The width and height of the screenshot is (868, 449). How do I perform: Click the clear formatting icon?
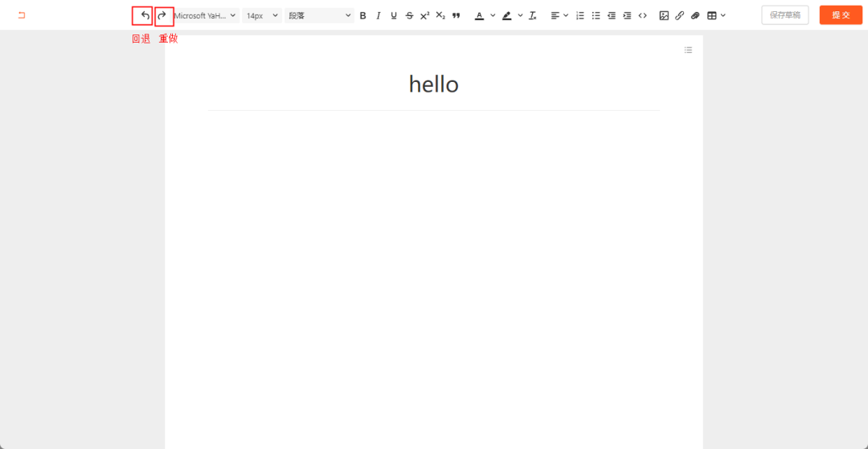[533, 15]
